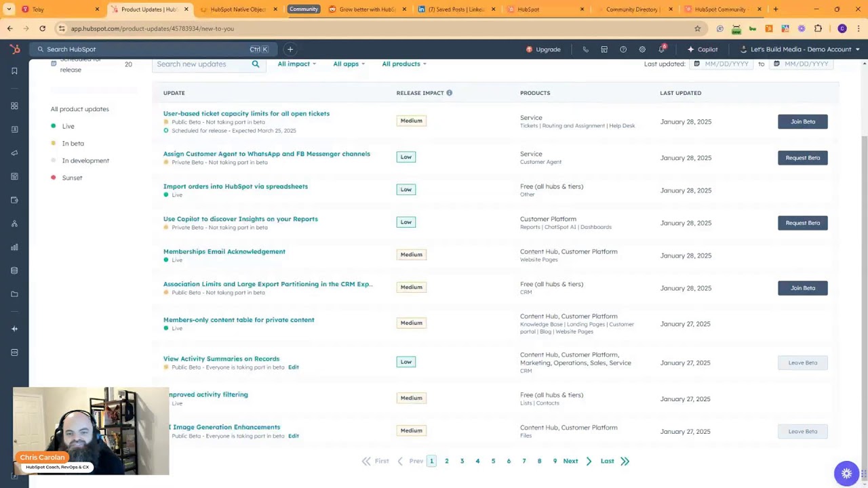Screen dimensions: 868x488
Task: Open the All impact filter dropdown
Action: coord(296,64)
